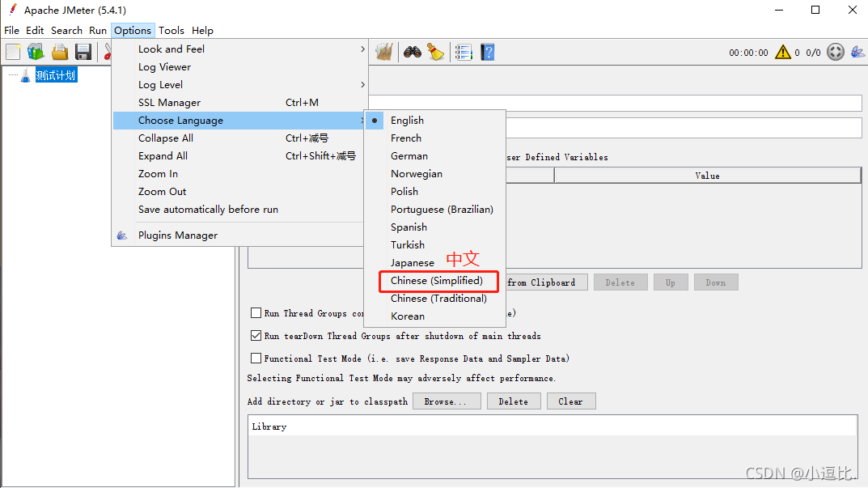
Task: Close the Options menu
Action: pyautogui.click(x=133, y=31)
